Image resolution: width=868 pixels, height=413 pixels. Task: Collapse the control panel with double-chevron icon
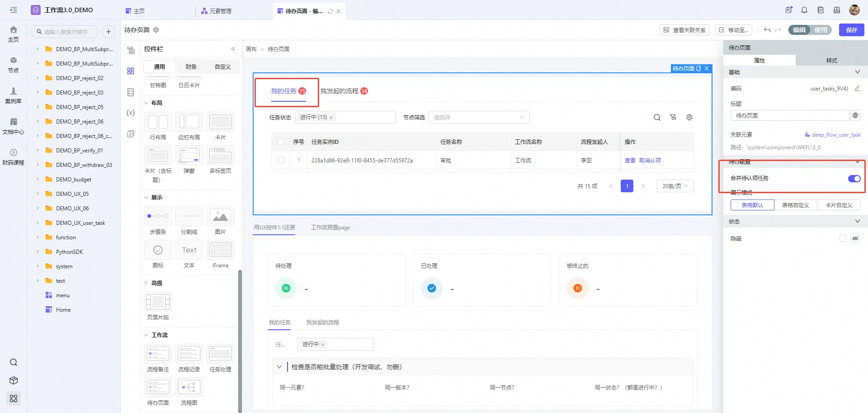tap(233, 49)
